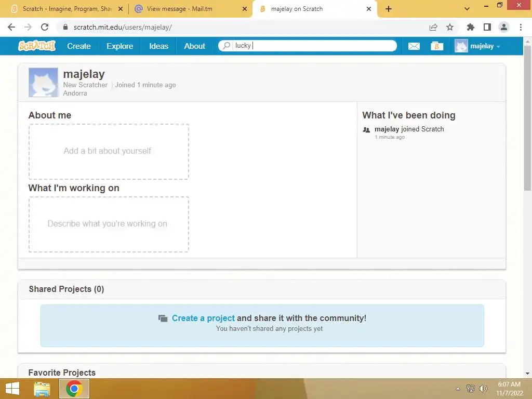Open a new browser tab
The height and width of the screenshot is (399, 532).
pyautogui.click(x=389, y=9)
